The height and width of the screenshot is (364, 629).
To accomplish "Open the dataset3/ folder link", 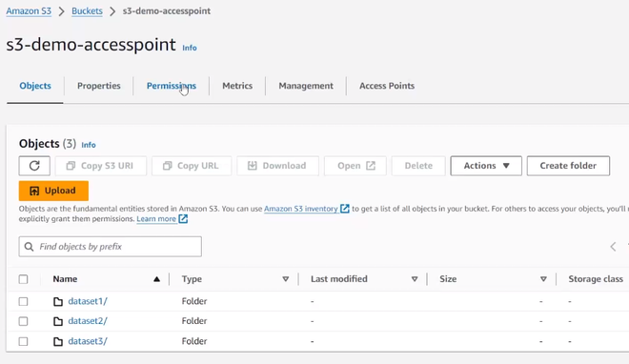I will click(88, 341).
